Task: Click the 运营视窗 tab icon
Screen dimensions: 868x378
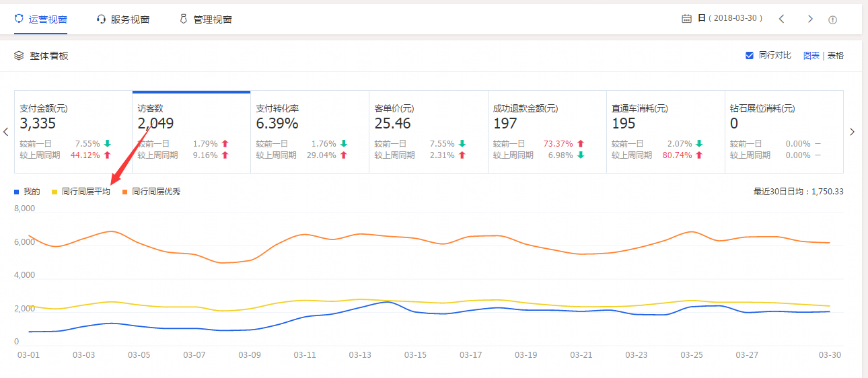Action: click(x=19, y=19)
